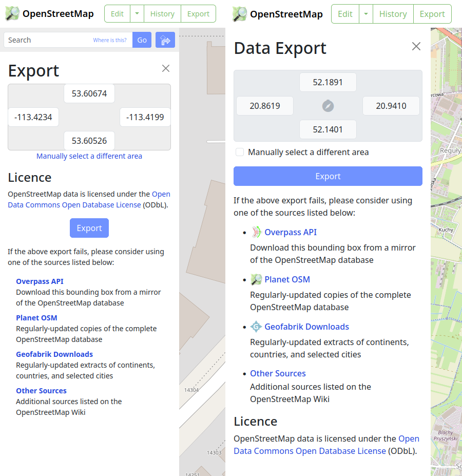The image size is (462, 476).
Task: Open Other Sources link in left panel
Action: 41,391
